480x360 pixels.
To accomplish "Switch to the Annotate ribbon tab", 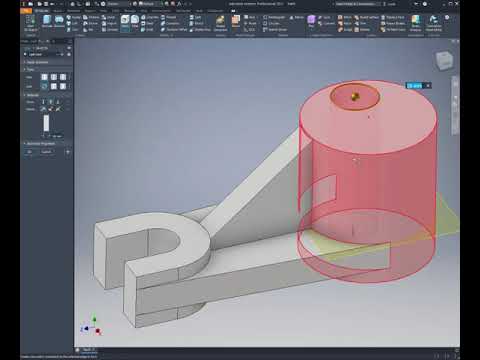I will [x=74, y=11].
